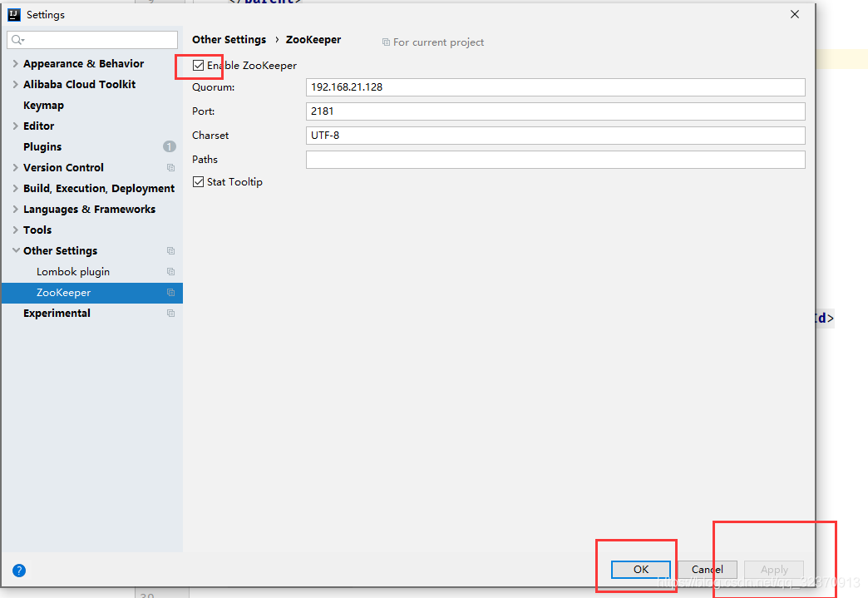Click the Cancel button

(x=708, y=570)
